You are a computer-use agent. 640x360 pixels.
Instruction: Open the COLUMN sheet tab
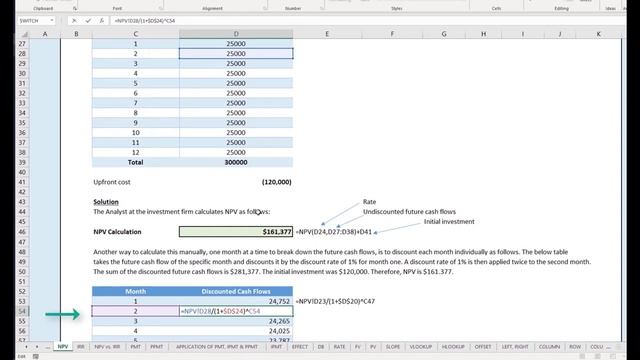tap(549, 347)
